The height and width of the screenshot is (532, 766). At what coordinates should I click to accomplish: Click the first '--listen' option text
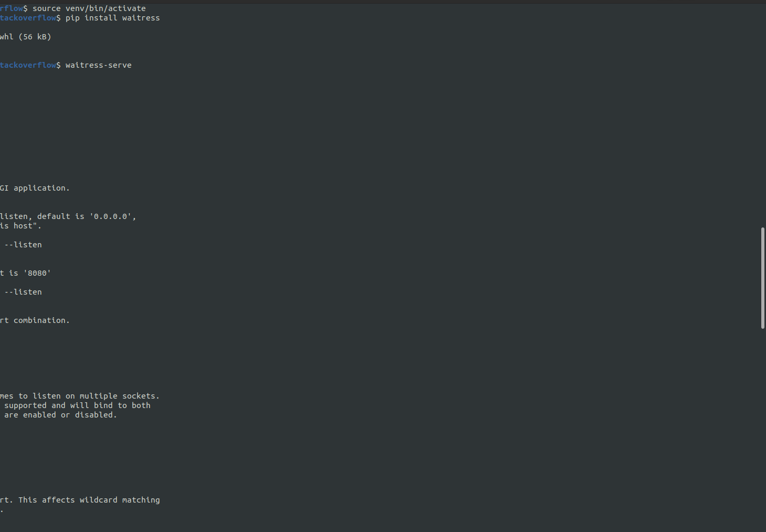pyautogui.click(x=23, y=245)
